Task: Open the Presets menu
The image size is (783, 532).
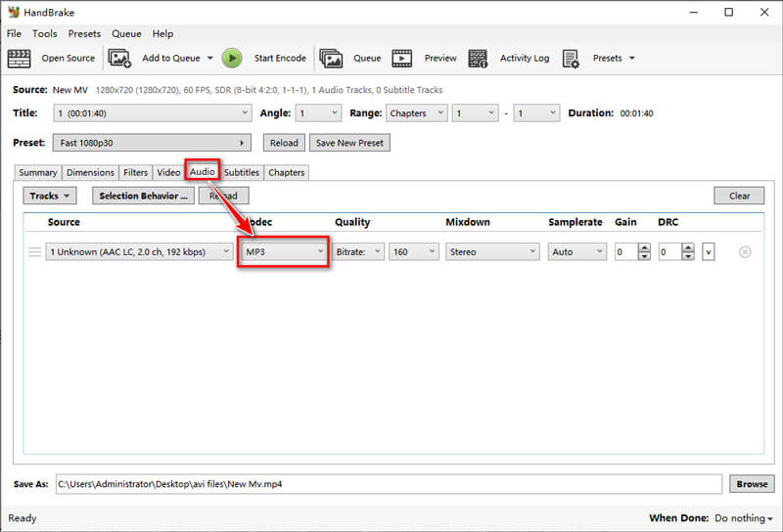Action: (84, 33)
